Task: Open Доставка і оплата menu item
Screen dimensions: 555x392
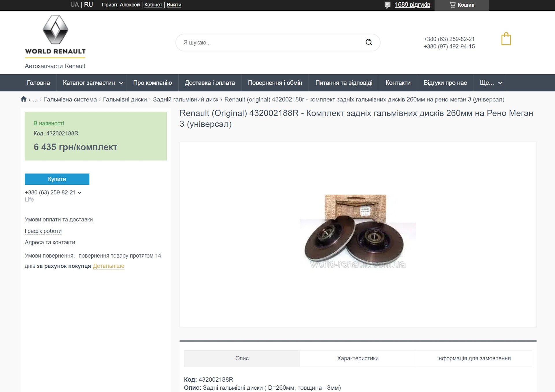Action: tap(210, 83)
